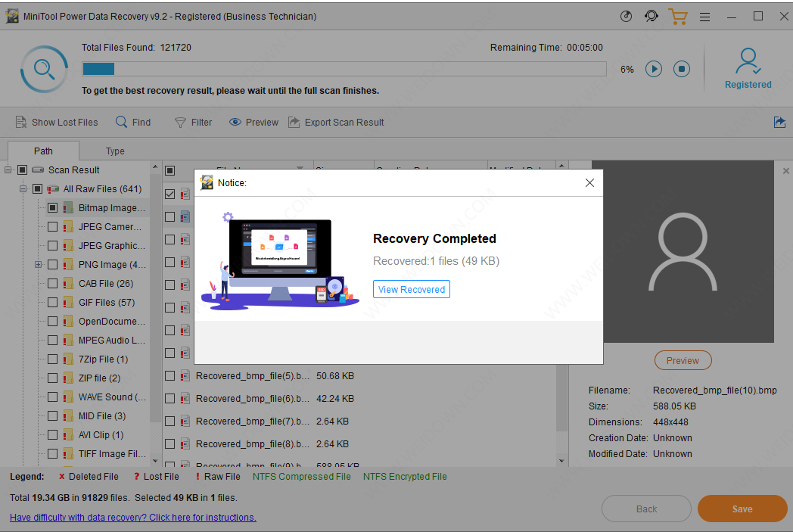Switch to the Type tab
The height and width of the screenshot is (532, 793).
point(115,151)
